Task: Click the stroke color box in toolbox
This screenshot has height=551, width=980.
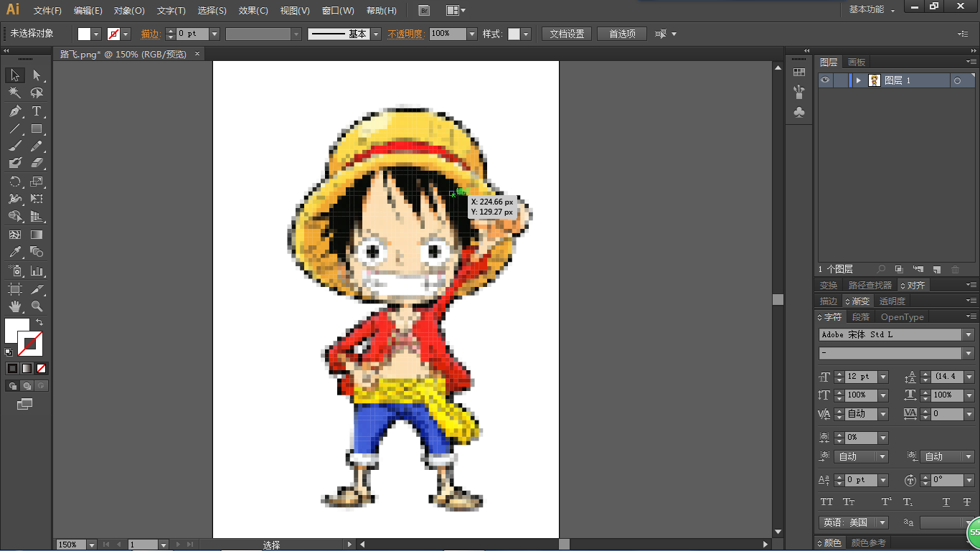Action: coord(29,344)
